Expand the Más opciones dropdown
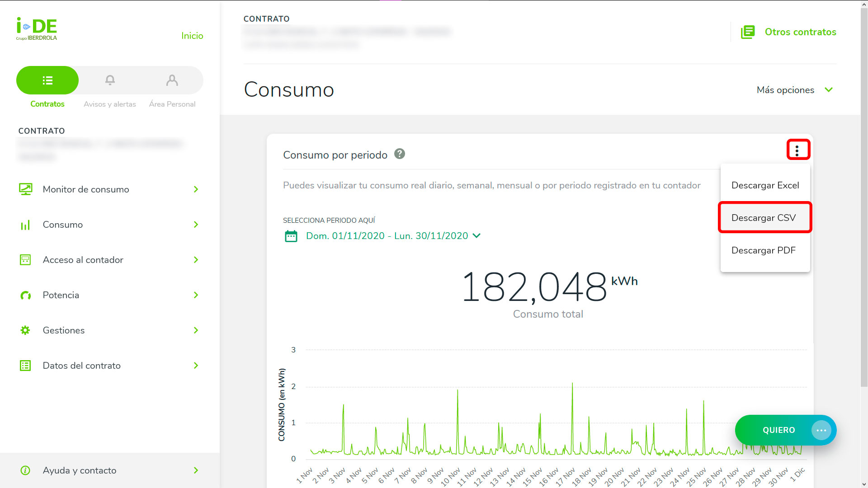This screenshot has width=868, height=488. tap(794, 90)
